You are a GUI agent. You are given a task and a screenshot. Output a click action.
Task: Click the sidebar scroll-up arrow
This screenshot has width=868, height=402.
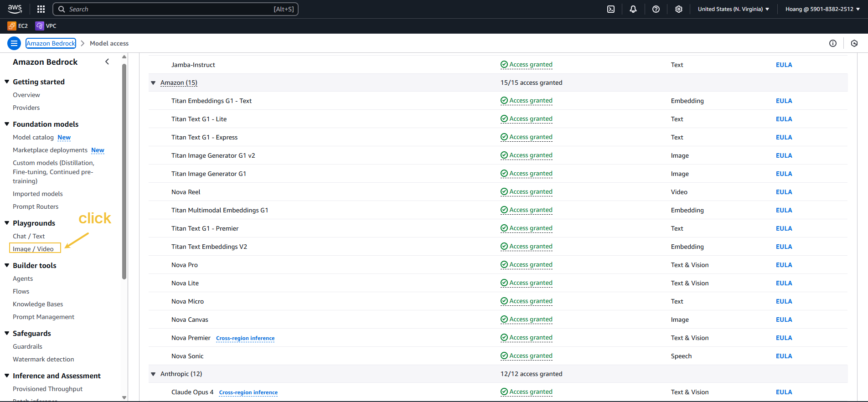[124, 57]
